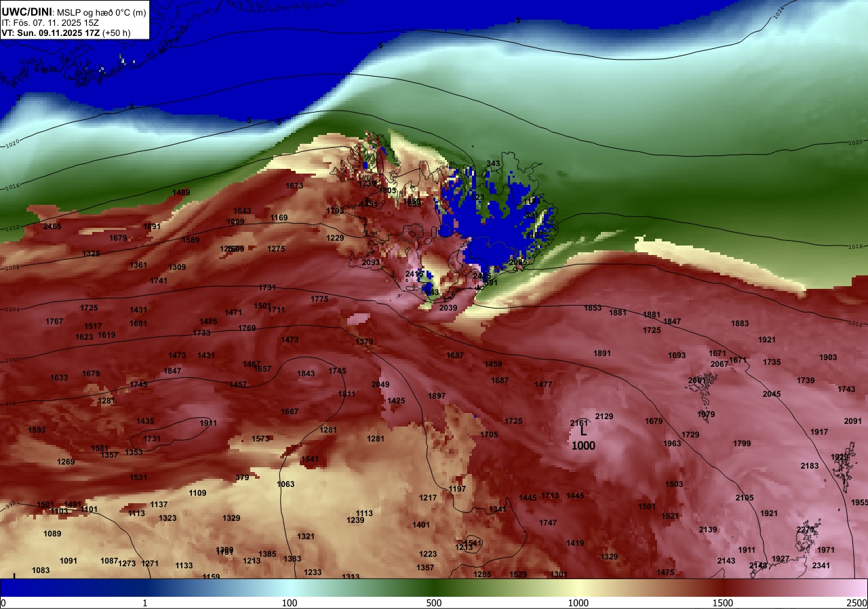This screenshot has width=868, height=609.
Task: Click the map value 2093
Action: click(371, 262)
